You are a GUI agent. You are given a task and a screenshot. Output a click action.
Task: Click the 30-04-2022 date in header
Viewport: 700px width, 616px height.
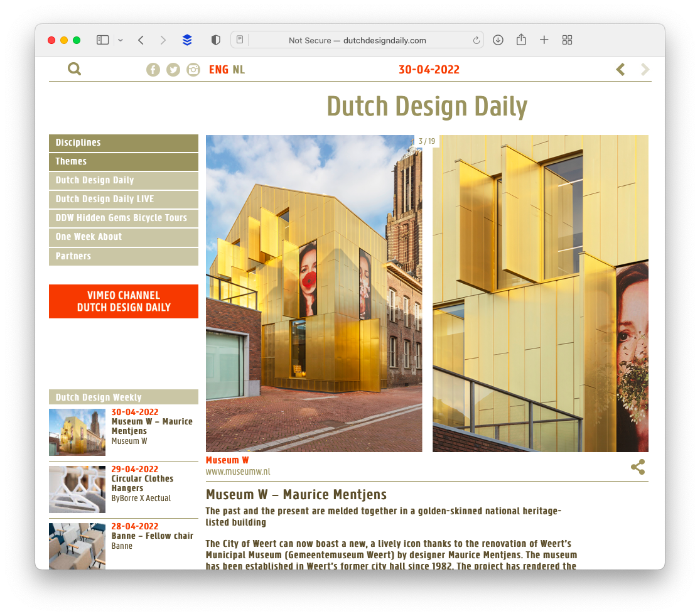429,70
